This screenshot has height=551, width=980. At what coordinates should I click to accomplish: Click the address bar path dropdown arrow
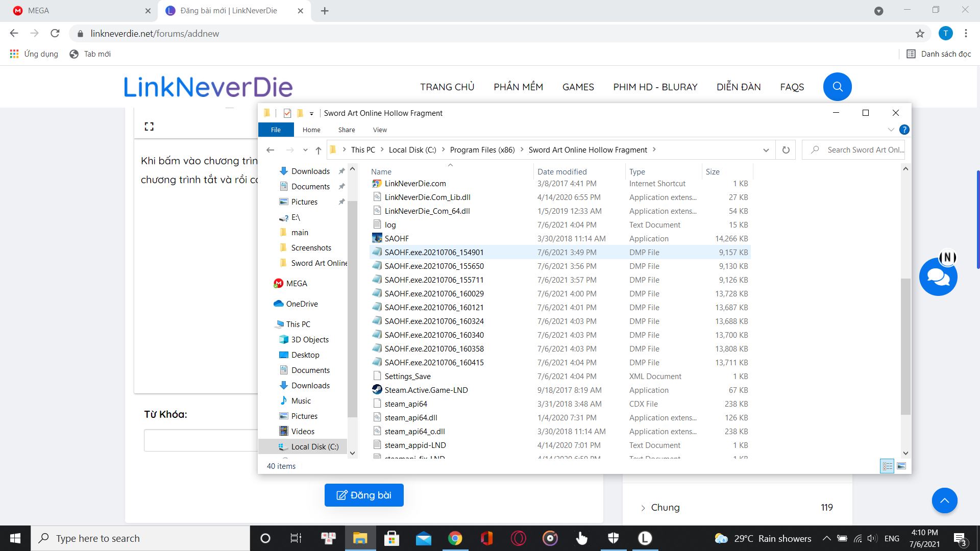pos(765,149)
